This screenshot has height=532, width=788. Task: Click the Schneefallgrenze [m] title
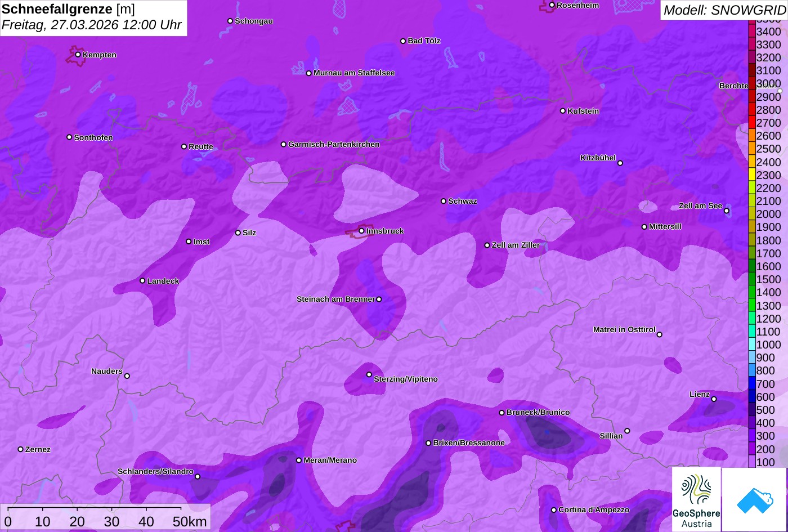point(69,9)
